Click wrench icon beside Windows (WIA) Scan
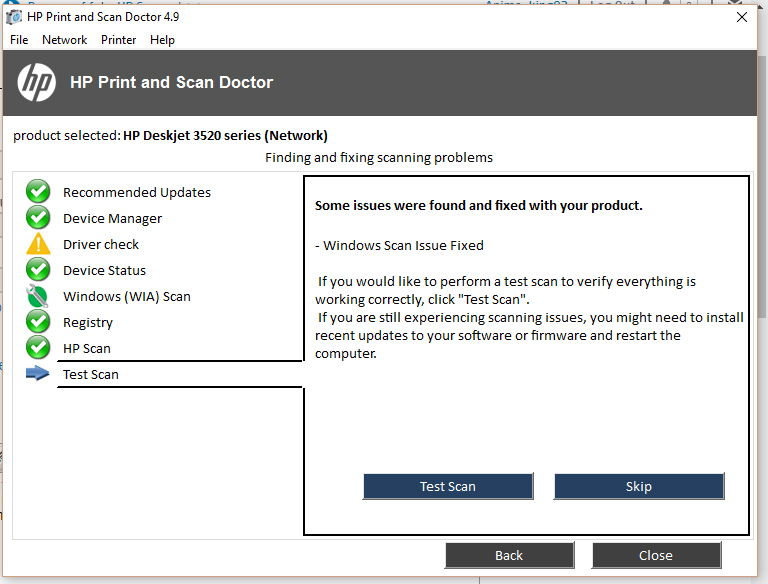The image size is (768, 584). pos(37,296)
